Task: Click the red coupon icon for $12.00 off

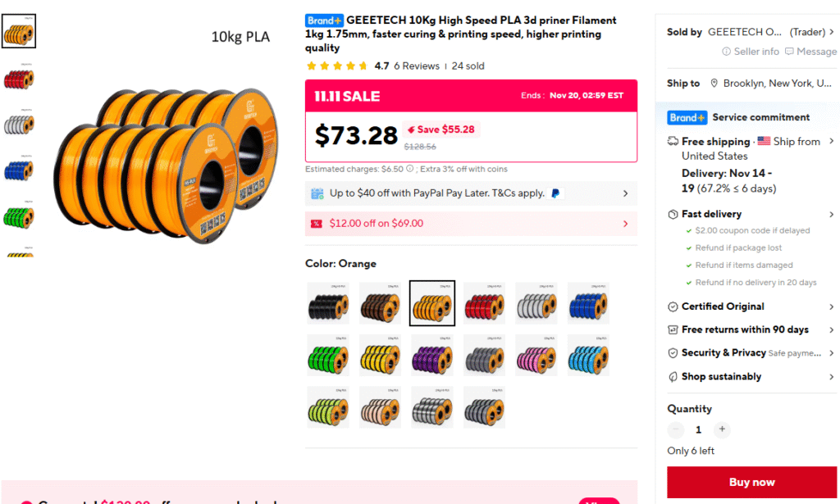Action: (x=317, y=224)
